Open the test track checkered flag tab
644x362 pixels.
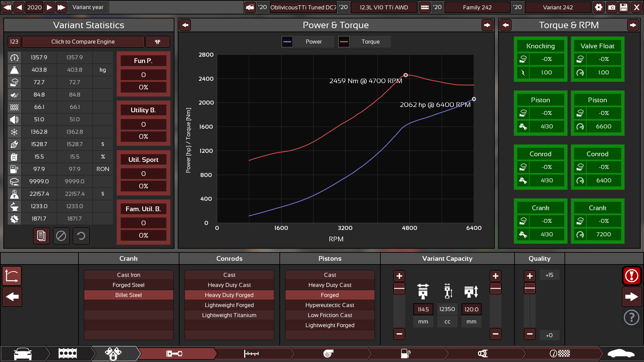pos(560,354)
